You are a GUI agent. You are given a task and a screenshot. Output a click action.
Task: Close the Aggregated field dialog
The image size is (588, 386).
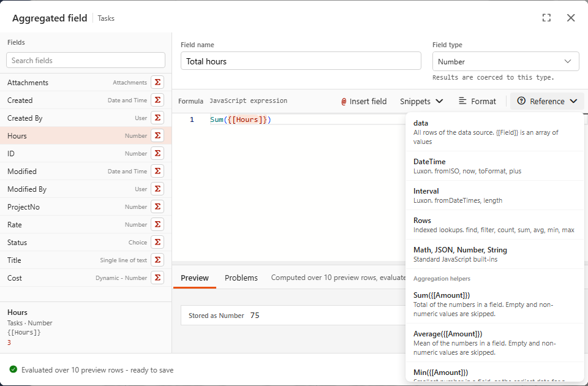point(571,18)
